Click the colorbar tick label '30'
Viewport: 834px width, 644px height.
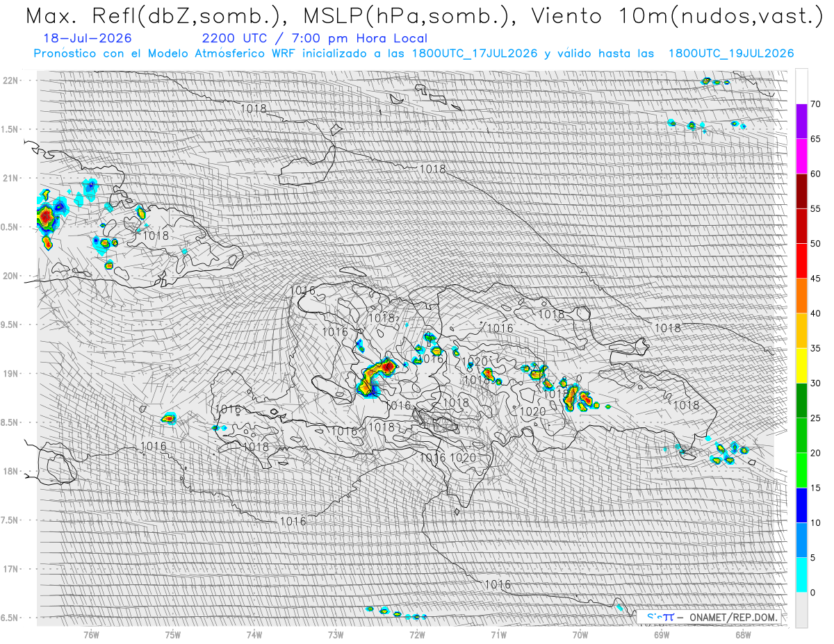click(x=815, y=383)
